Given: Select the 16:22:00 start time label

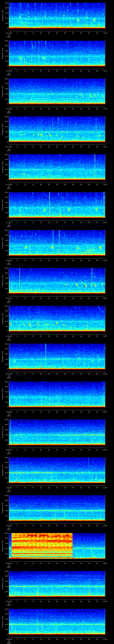Looking at the screenshot, I should coord(9,336).
